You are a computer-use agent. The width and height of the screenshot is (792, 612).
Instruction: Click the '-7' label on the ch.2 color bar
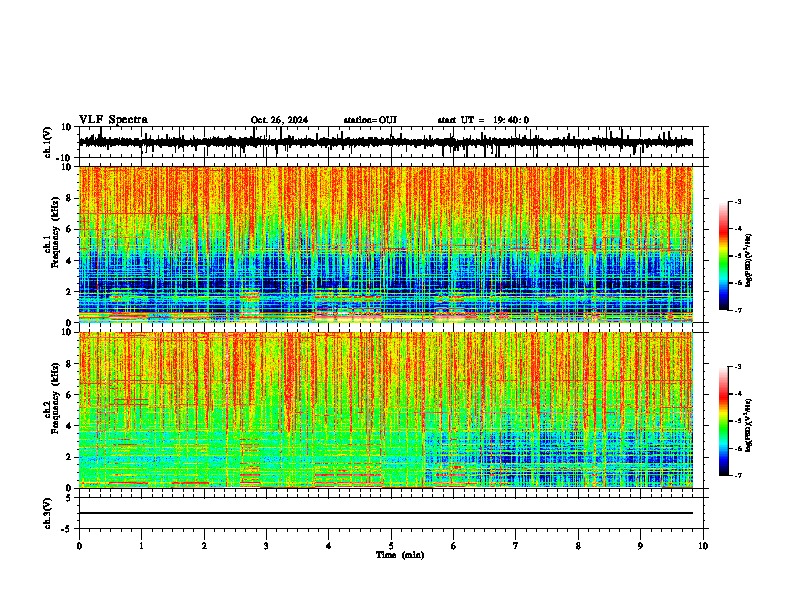click(x=738, y=476)
